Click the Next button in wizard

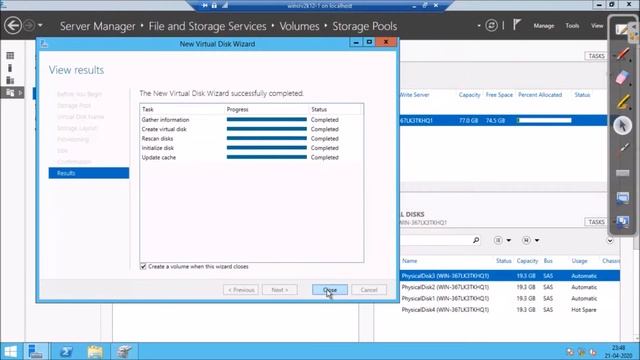[x=280, y=290]
